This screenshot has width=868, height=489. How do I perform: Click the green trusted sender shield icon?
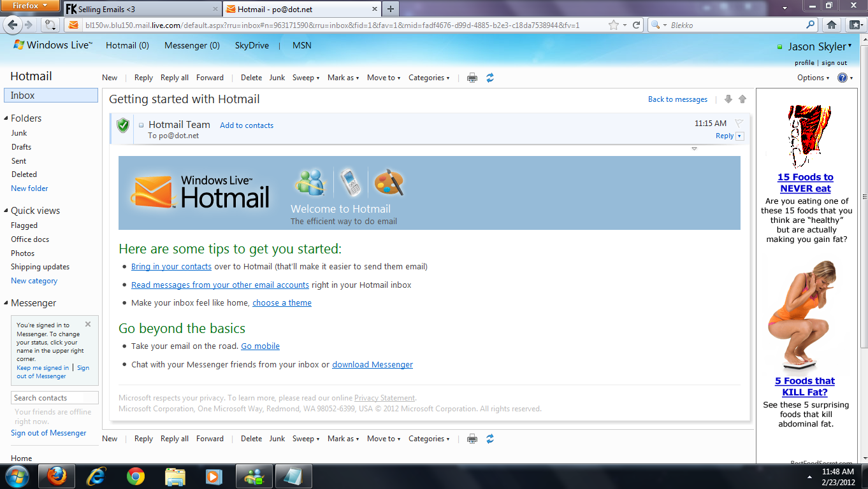123,125
